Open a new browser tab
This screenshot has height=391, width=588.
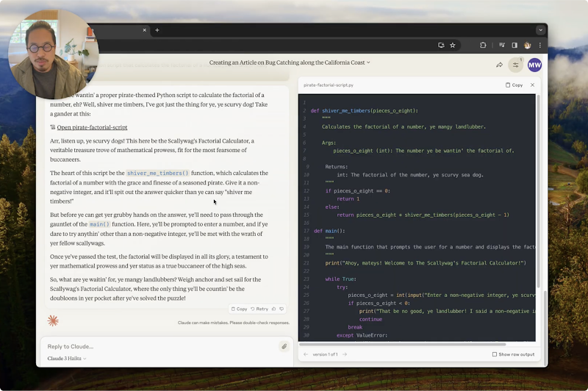point(157,30)
